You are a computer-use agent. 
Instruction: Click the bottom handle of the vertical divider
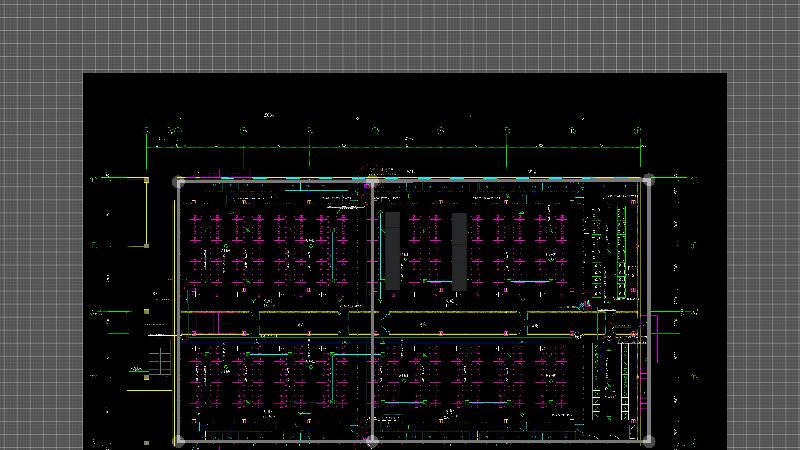coord(372,440)
